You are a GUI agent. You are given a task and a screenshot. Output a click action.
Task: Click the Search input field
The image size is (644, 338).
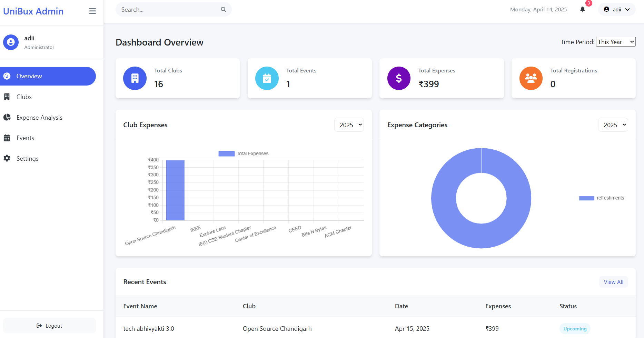[x=169, y=10]
